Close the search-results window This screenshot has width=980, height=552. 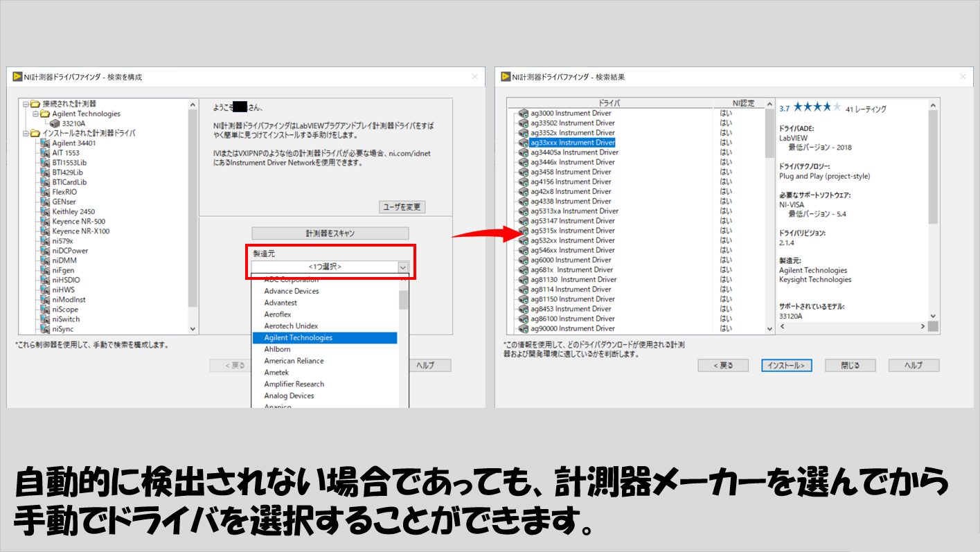pos(962,77)
